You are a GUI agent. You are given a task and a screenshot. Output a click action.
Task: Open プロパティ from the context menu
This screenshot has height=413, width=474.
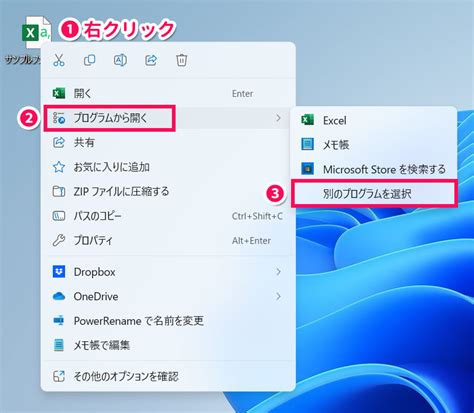coord(168,241)
